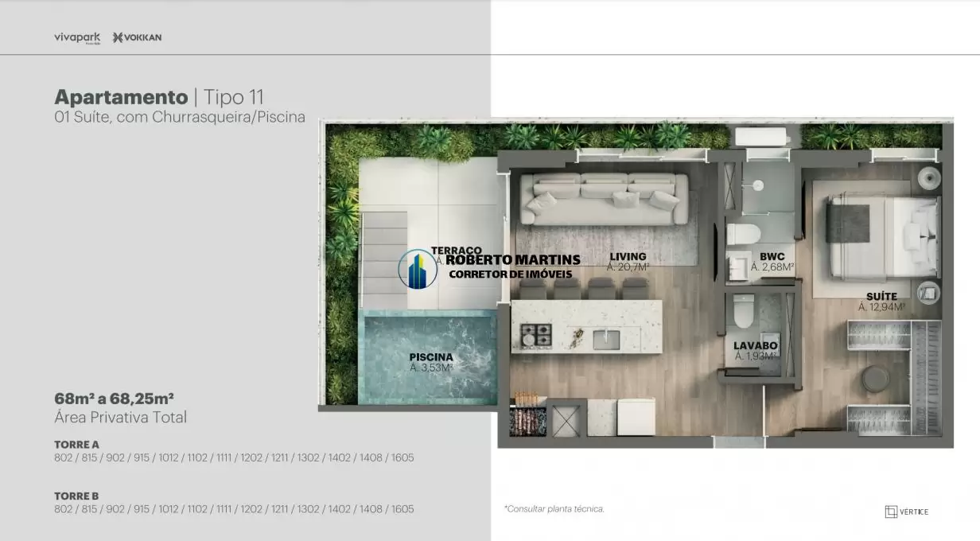The image size is (980, 541).
Task: Click the Consultar planta técnica note
Action: coord(554,508)
